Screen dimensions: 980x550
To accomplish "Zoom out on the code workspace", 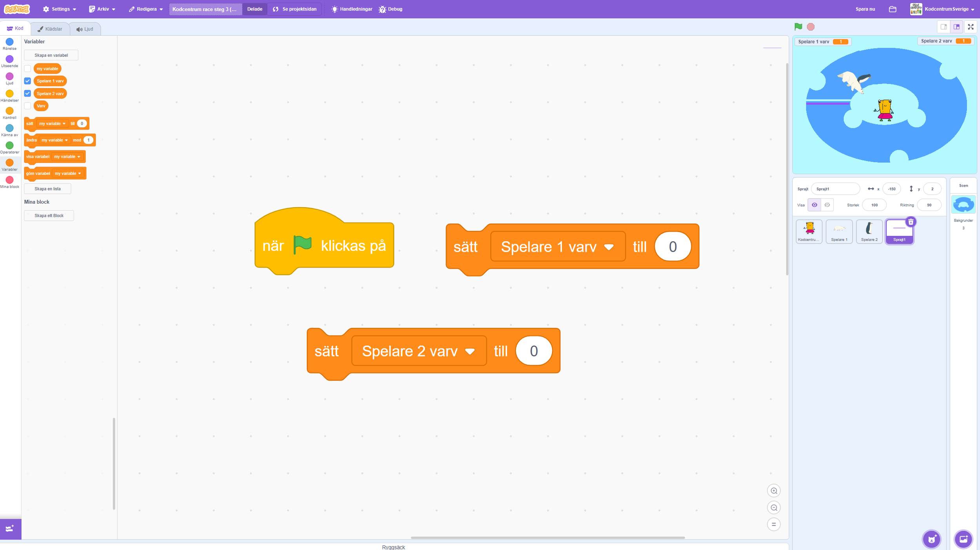I will coord(773,507).
